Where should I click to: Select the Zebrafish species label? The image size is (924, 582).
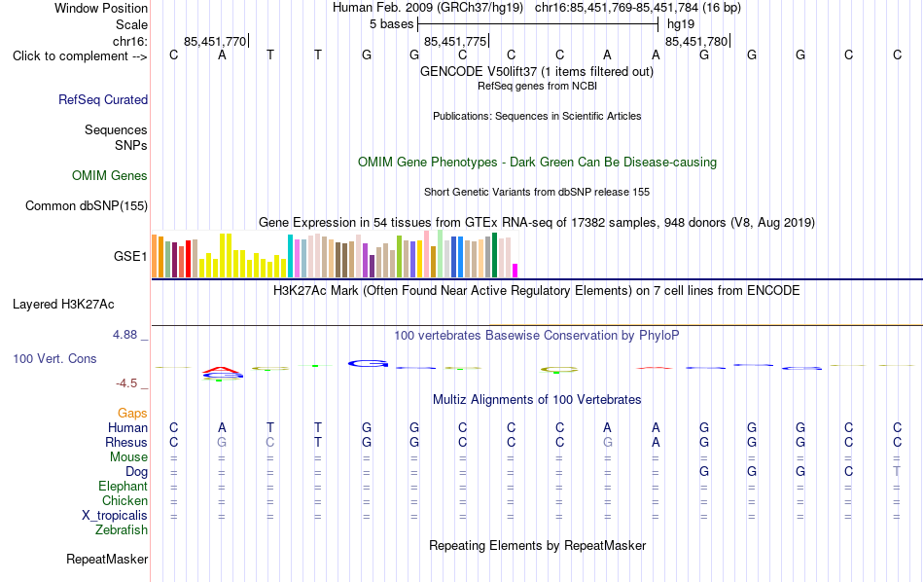coord(122,529)
